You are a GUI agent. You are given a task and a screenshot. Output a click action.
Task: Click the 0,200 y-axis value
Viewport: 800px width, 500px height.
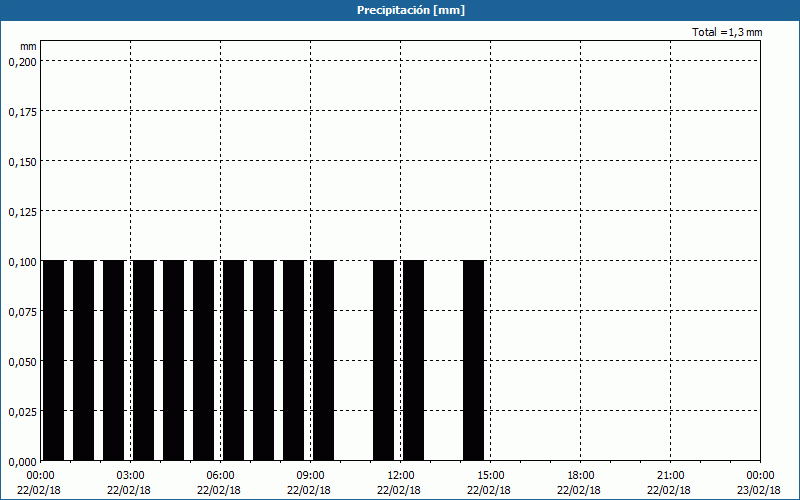pyautogui.click(x=22, y=62)
